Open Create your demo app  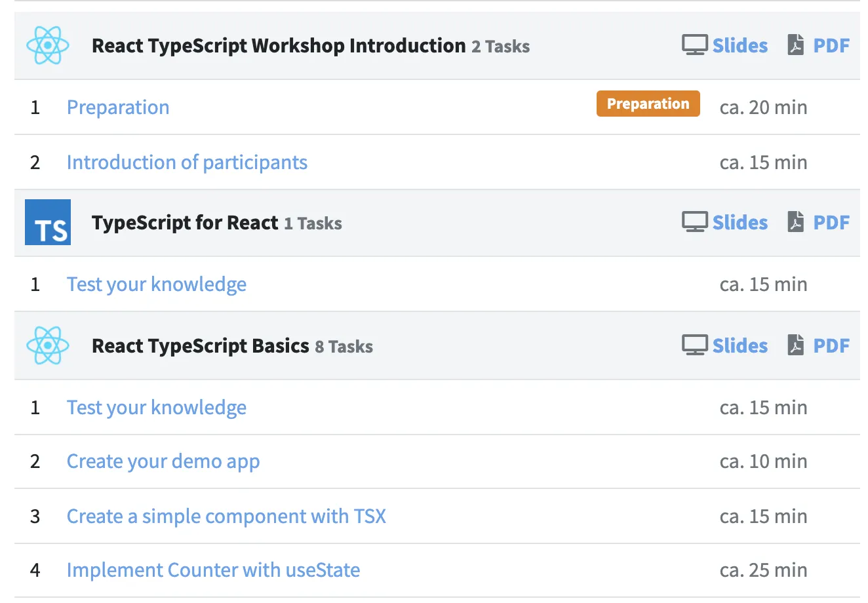point(163,461)
